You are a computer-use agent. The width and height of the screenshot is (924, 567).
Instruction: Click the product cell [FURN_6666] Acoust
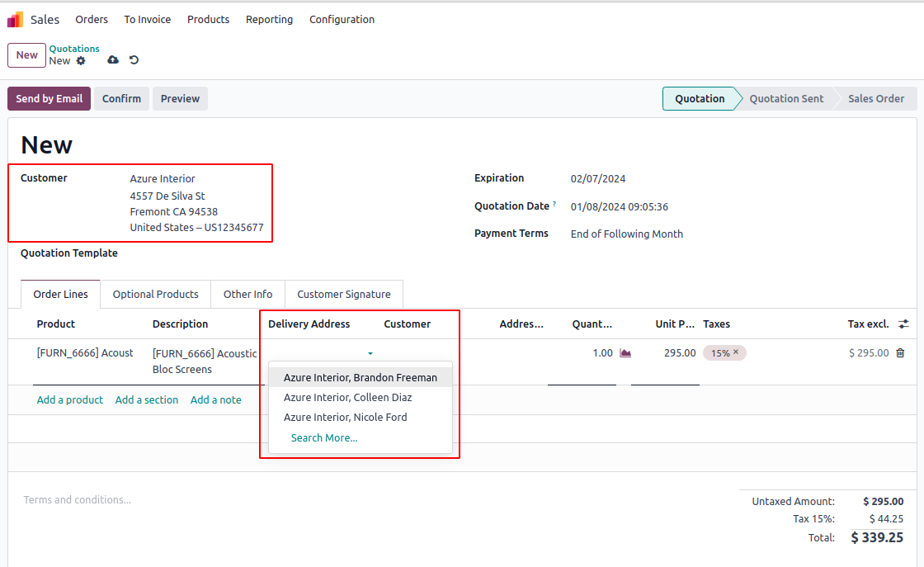coord(85,353)
